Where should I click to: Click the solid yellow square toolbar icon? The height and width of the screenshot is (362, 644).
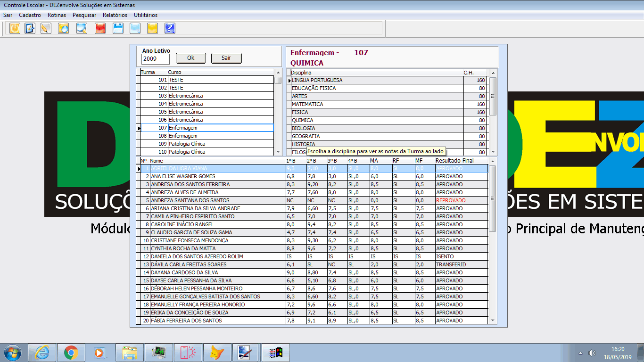pos(152,28)
